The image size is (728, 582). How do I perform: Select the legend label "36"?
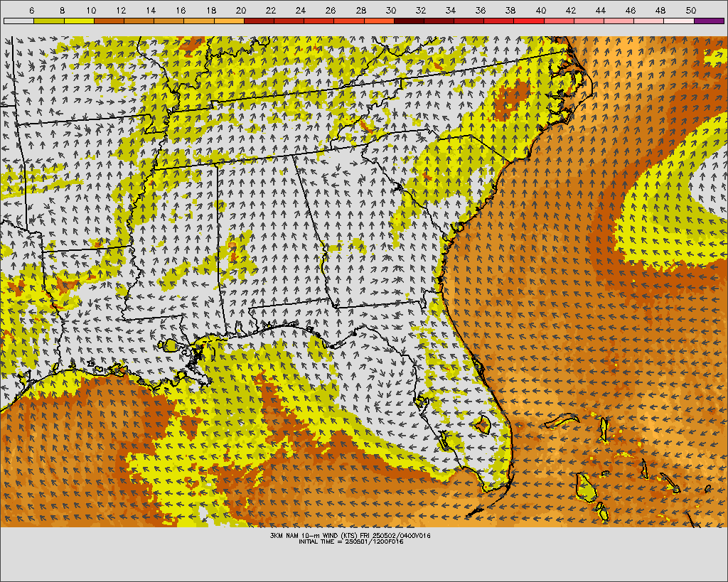(x=481, y=10)
